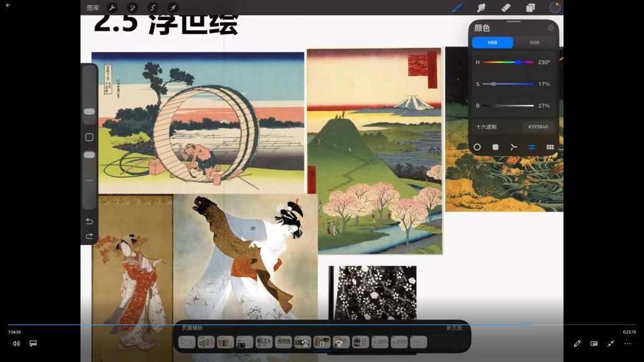Open the last page thumbnail
644x362 pixels.
pyautogui.click(x=418, y=342)
